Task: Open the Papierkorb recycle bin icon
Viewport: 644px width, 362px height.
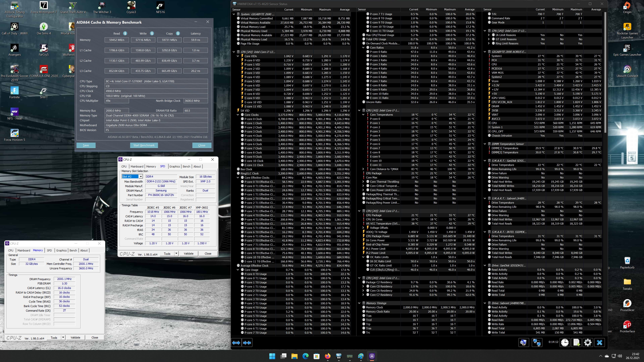Action: 627,263
